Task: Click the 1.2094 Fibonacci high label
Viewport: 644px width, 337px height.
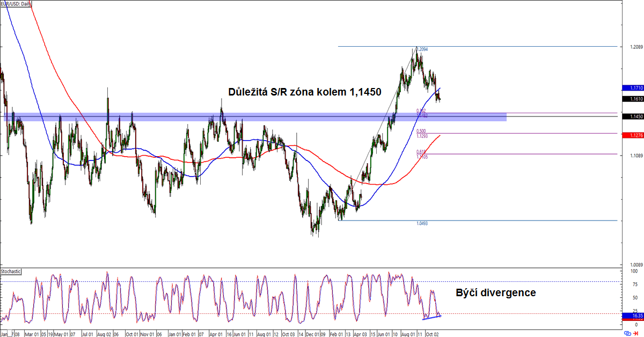Action: [x=422, y=49]
